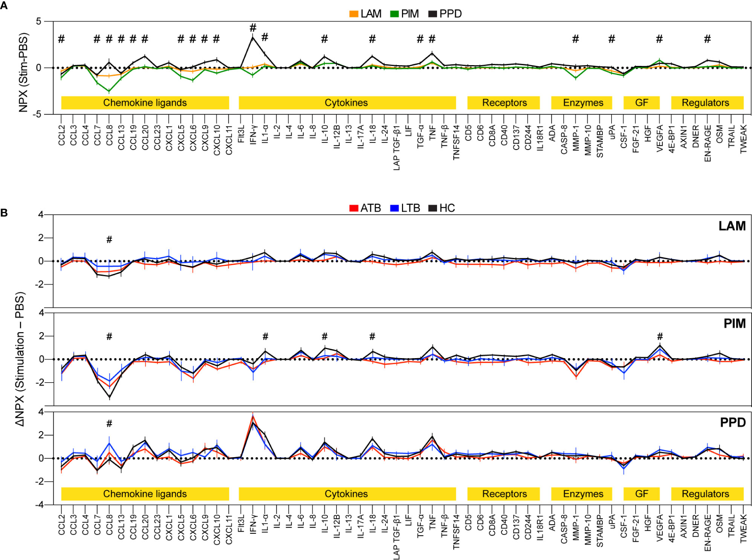752x560 pixels.
Task: Click the 'ΔNPX (Stimulation – PBS)' y-axis title
Action: point(20,359)
